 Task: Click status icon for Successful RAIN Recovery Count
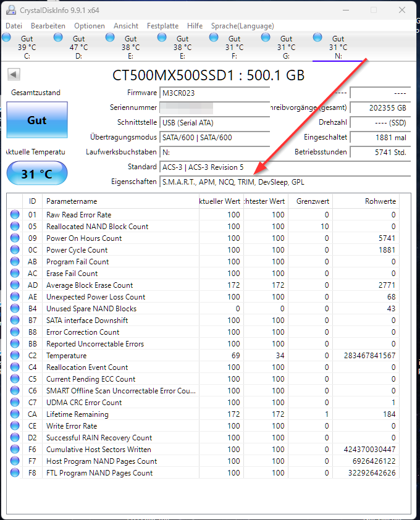pos(15,437)
